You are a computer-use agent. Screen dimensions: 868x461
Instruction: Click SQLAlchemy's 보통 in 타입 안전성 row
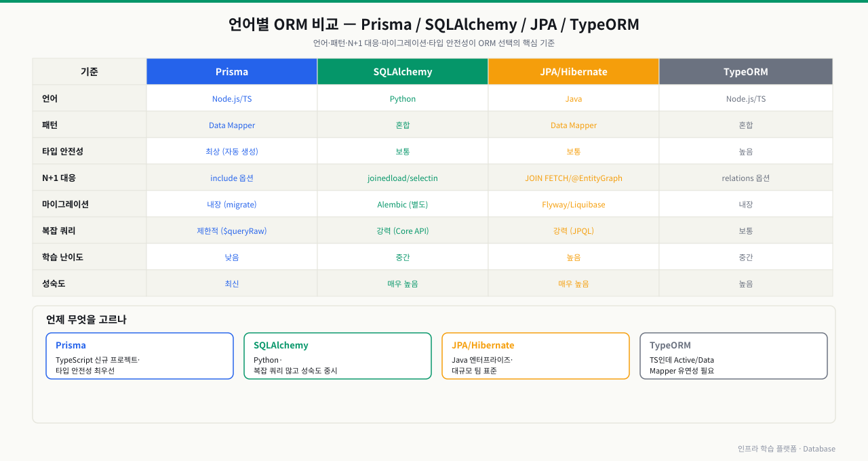click(403, 151)
